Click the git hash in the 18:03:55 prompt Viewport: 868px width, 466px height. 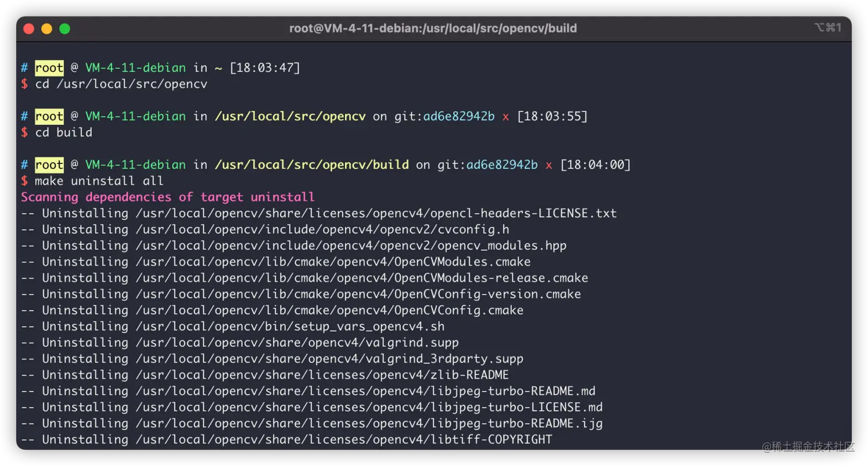[459, 116]
